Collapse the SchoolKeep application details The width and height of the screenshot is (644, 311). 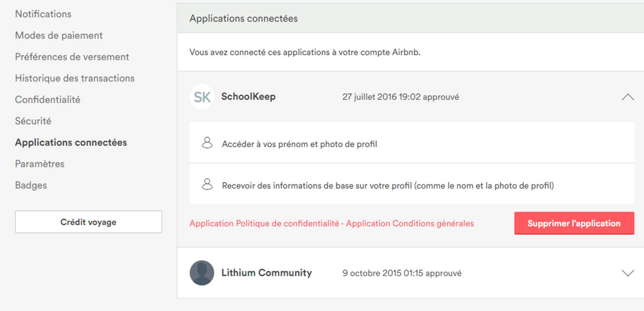click(627, 97)
